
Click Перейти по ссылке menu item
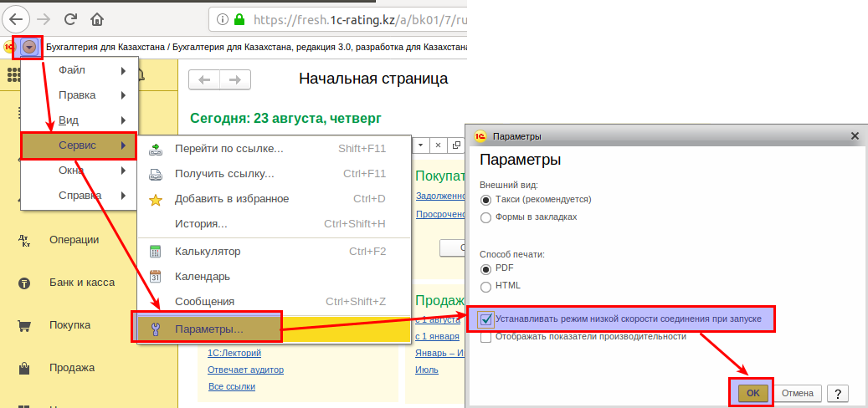point(229,149)
